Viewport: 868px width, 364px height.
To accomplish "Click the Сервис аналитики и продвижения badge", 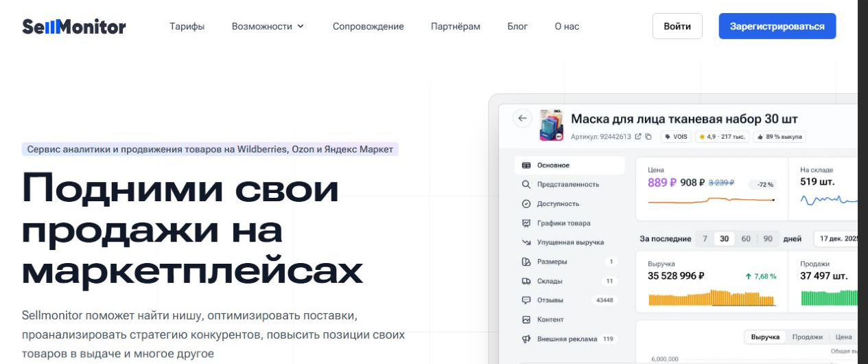I will tap(210, 149).
